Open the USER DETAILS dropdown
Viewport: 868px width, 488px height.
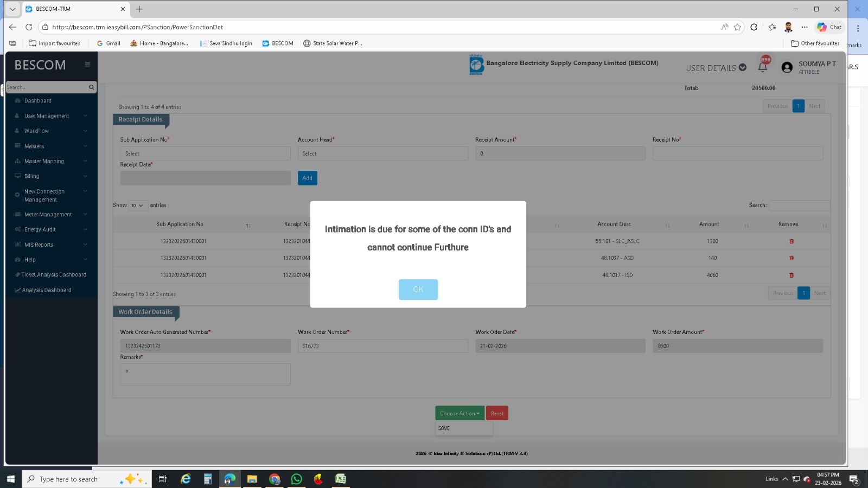click(716, 68)
